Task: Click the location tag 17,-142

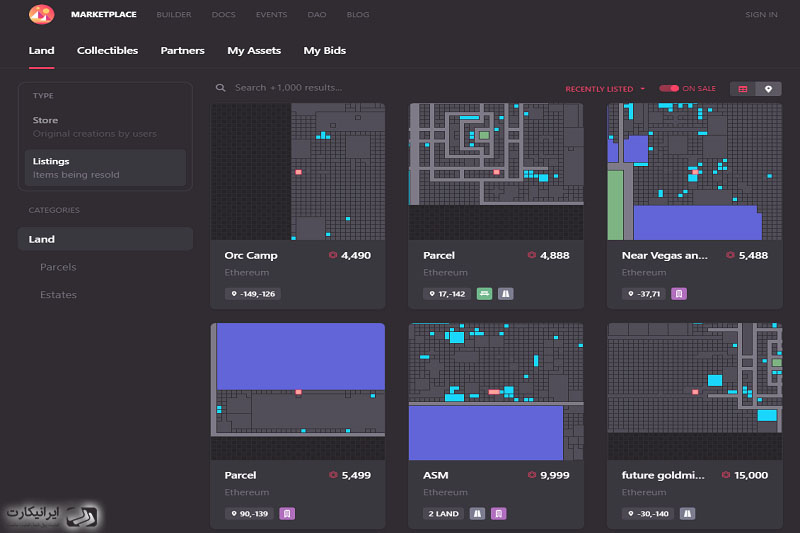Action: click(447, 294)
